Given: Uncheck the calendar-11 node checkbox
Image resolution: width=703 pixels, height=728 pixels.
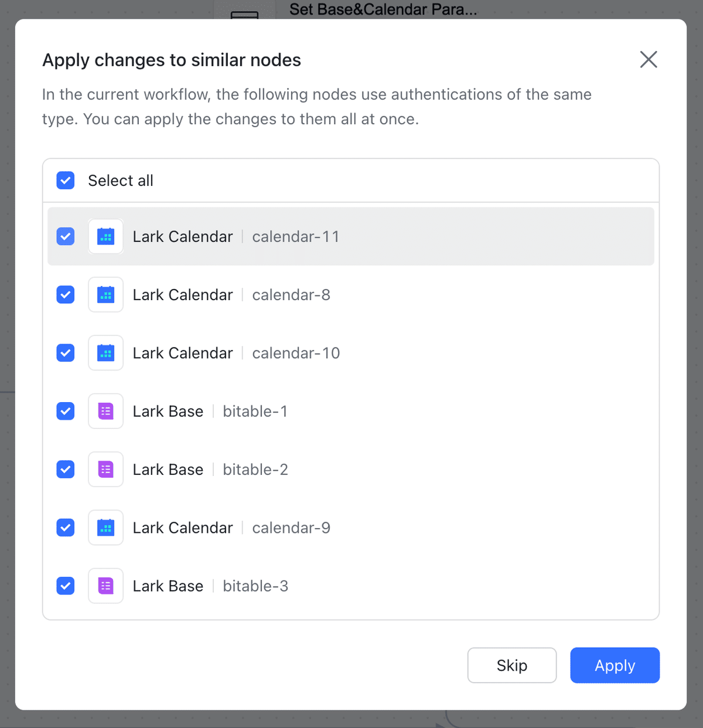Looking at the screenshot, I should pos(66,236).
